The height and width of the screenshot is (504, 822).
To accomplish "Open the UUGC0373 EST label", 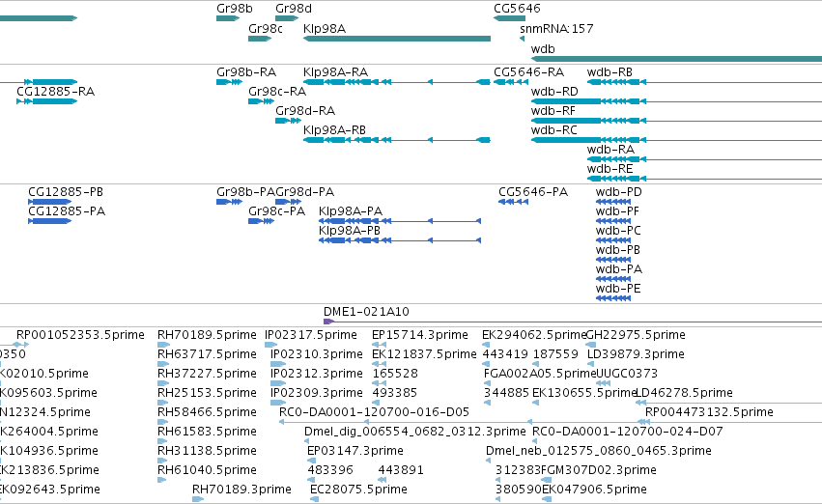I will [627, 374].
